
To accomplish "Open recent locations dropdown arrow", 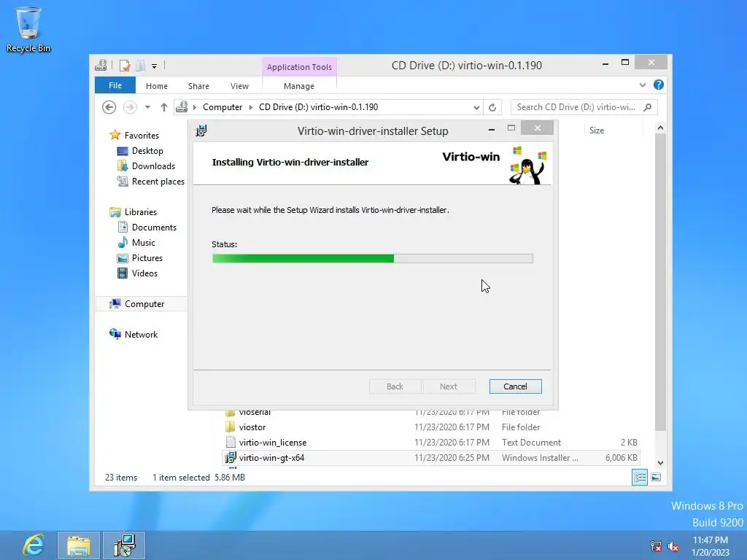I will tap(147, 107).
